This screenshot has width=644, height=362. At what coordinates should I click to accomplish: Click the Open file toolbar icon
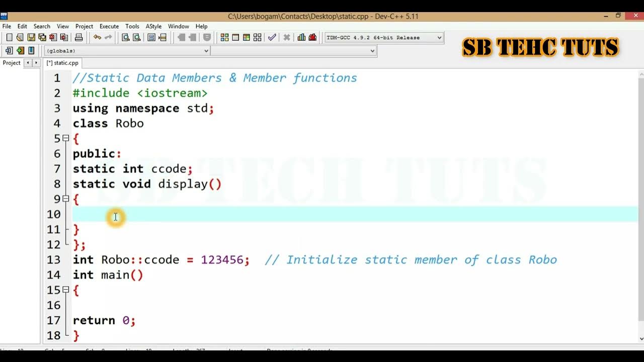click(20, 37)
